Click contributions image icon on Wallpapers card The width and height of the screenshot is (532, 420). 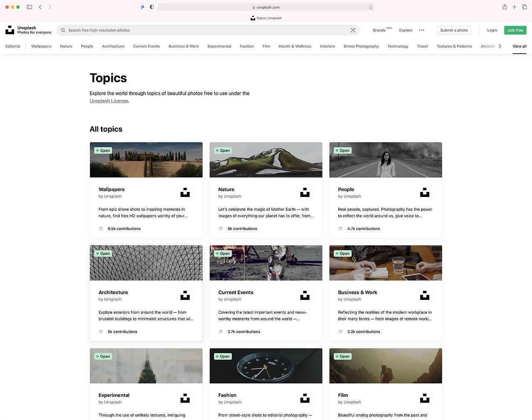click(x=101, y=229)
